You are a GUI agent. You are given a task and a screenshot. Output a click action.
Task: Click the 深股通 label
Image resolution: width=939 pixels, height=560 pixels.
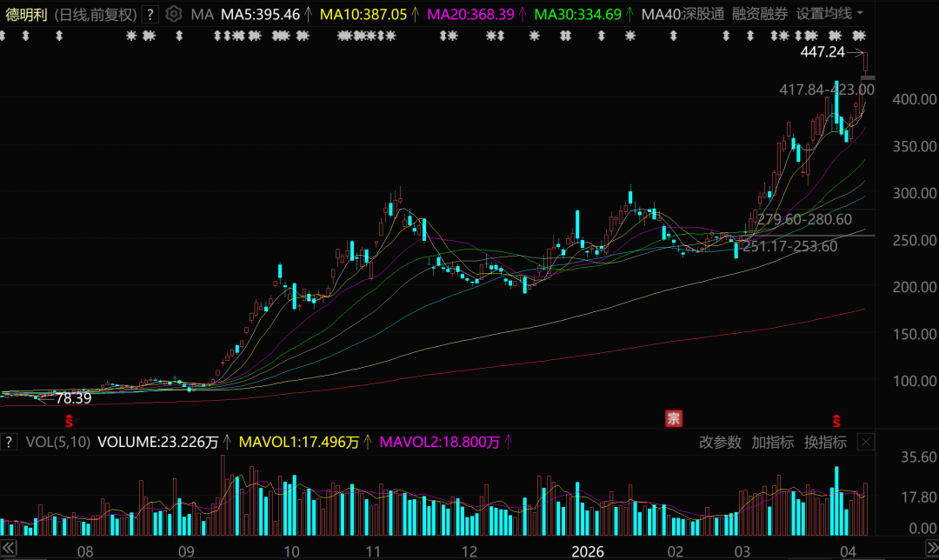703,14
